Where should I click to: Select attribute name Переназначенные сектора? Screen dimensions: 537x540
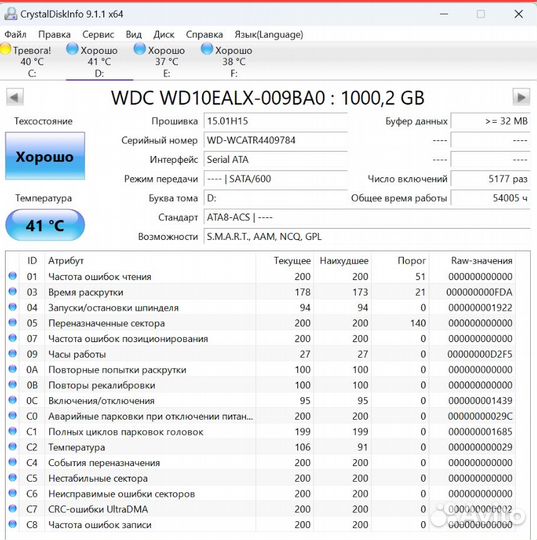tap(106, 323)
